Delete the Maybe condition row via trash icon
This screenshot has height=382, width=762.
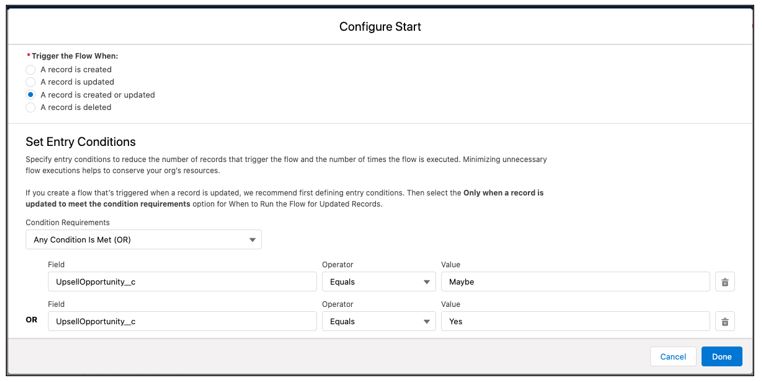(x=725, y=282)
